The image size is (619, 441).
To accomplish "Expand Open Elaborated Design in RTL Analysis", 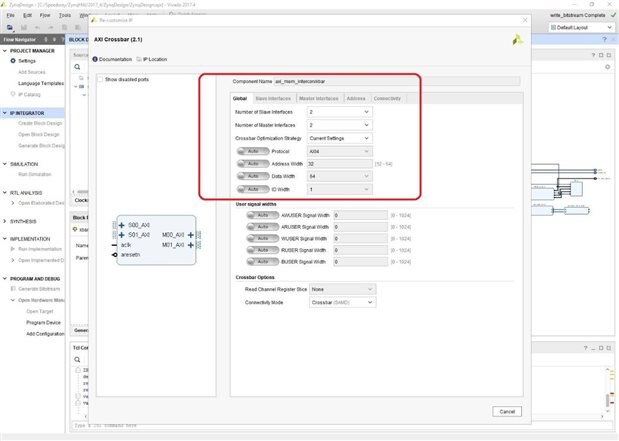I will click(x=13, y=203).
